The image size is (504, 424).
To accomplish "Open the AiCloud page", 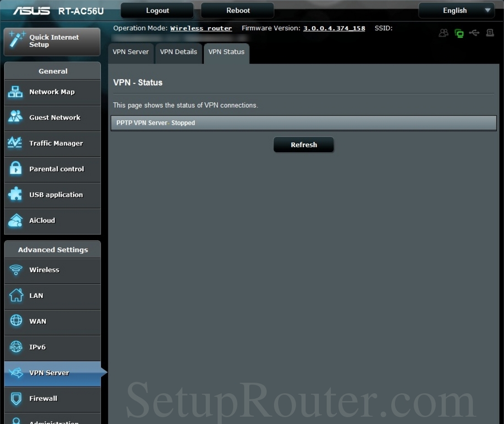I will click(52, 221).
